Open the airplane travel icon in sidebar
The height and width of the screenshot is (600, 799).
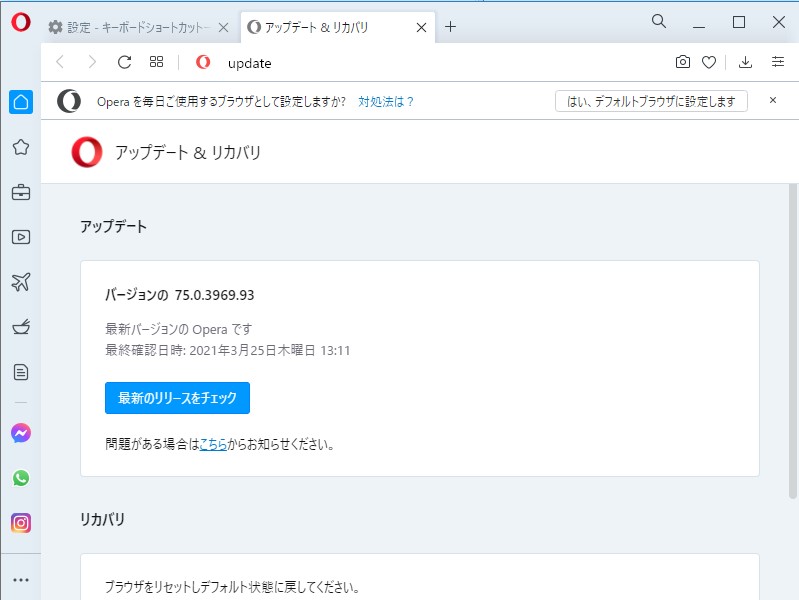coord(21,282)
